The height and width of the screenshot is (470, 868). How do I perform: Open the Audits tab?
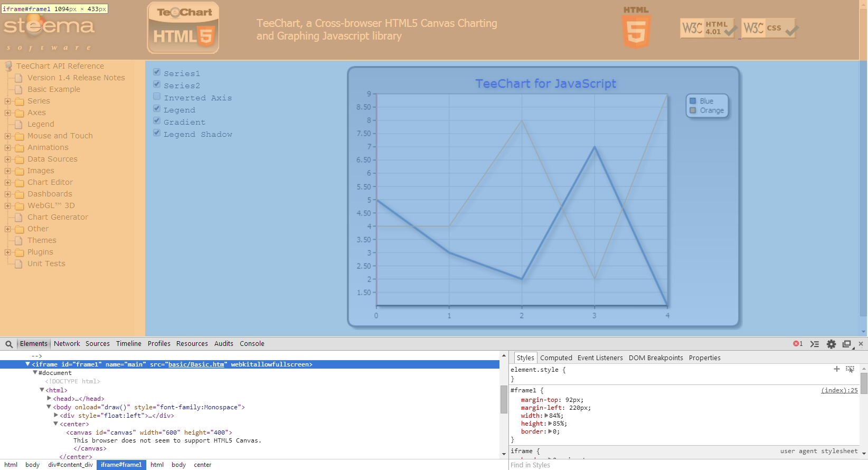224,344
